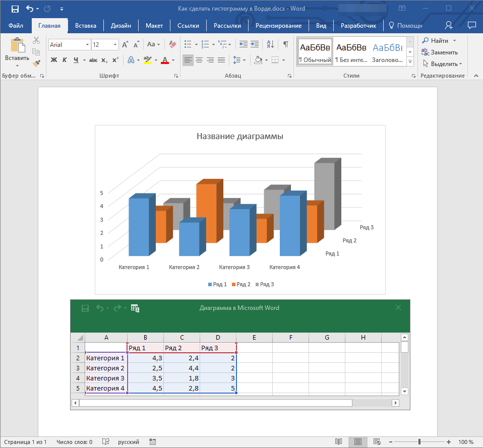Switch to the Вставка ribbon tab
Image resolution: width=483 pixels, height=448 pixels.
pos(86,26)
